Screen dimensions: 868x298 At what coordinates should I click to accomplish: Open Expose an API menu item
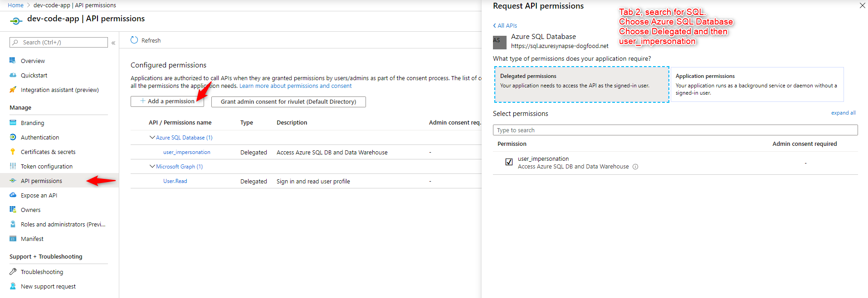point(39,195)
